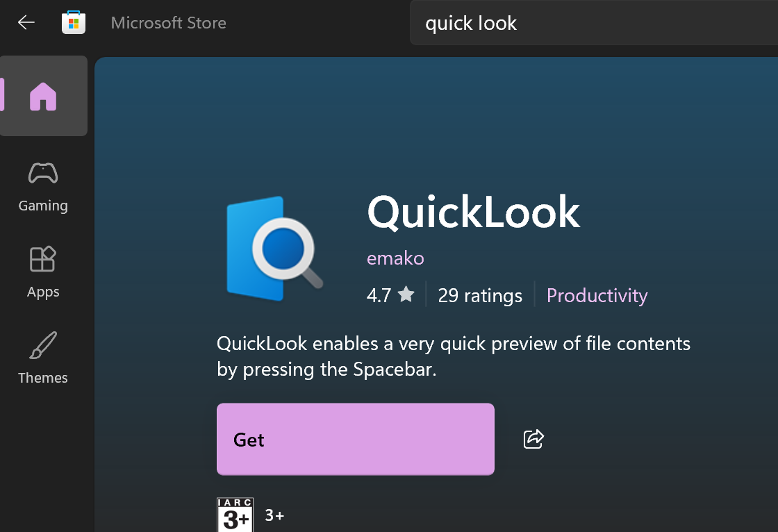The image size is (778, 532).
Task: Click the 3+ age rating text
Action: point(274,515)
